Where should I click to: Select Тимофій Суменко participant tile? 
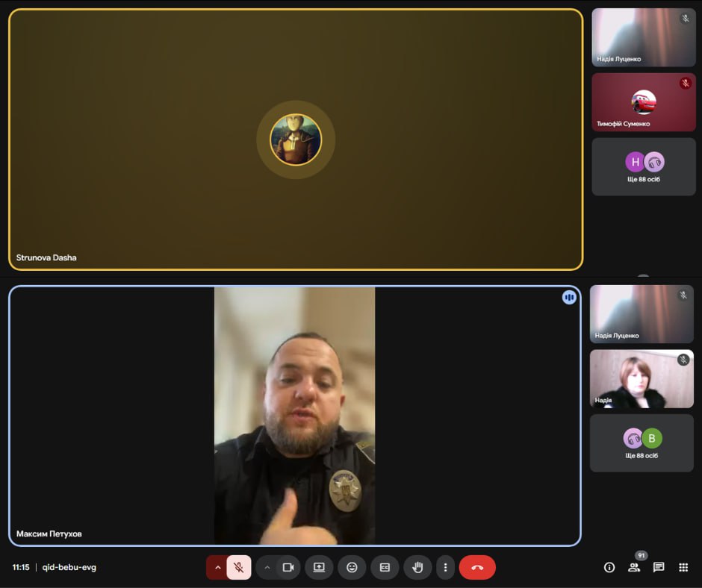[x=643, y=102]
